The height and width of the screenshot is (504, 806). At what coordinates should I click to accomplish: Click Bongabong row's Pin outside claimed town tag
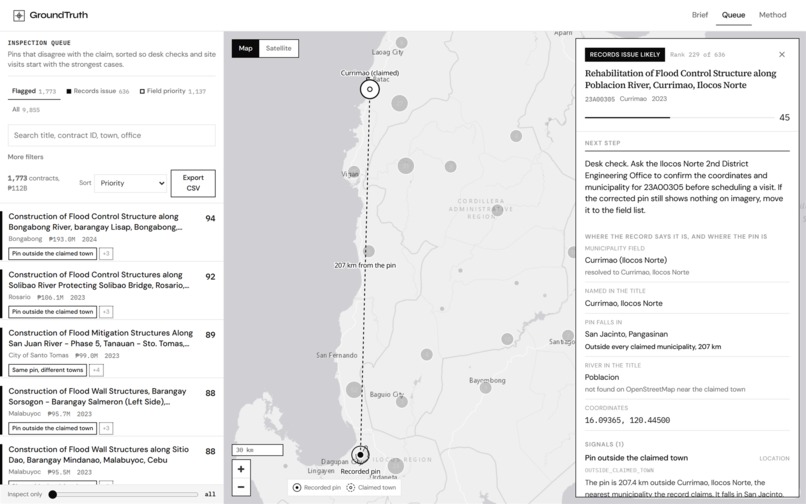pyautogui.click(x=52, y=254)
